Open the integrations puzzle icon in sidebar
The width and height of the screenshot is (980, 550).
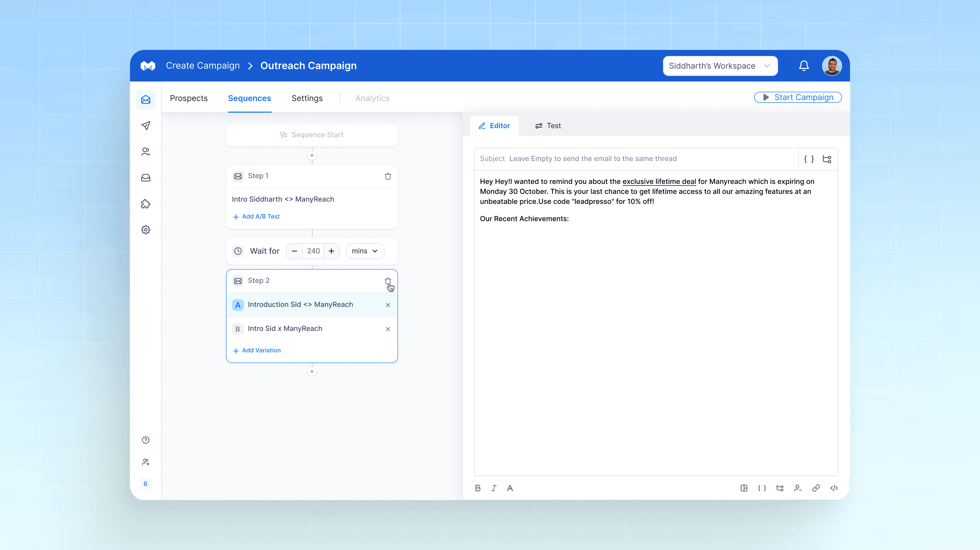146,204
